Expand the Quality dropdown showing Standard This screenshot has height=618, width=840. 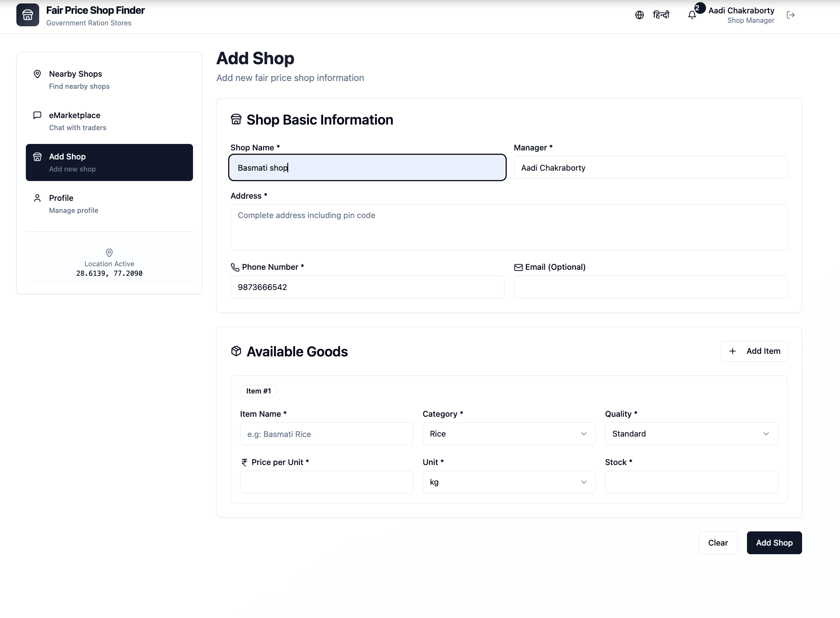pyautogui.click(x=691, y=434)
